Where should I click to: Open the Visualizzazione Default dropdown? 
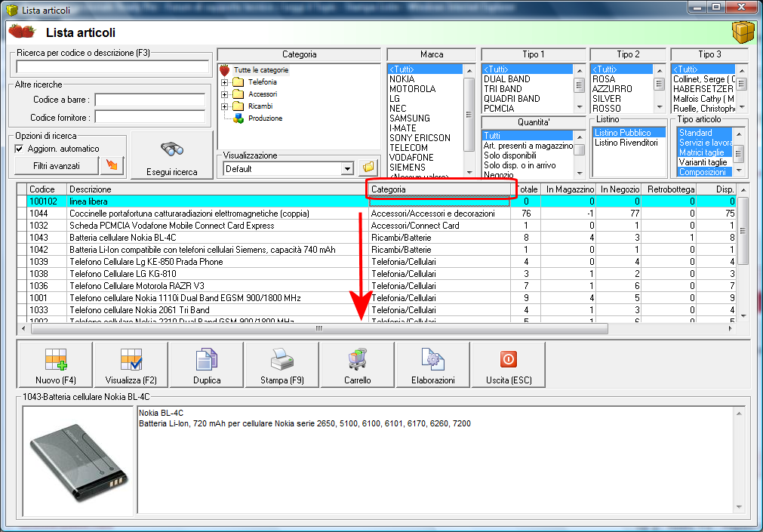347,169
